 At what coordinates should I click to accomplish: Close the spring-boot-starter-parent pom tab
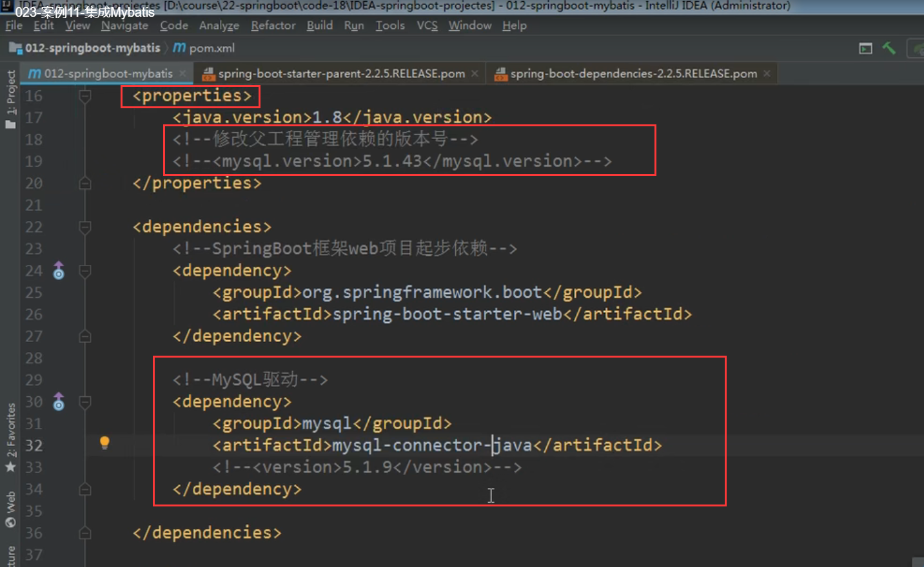[475, 73]
